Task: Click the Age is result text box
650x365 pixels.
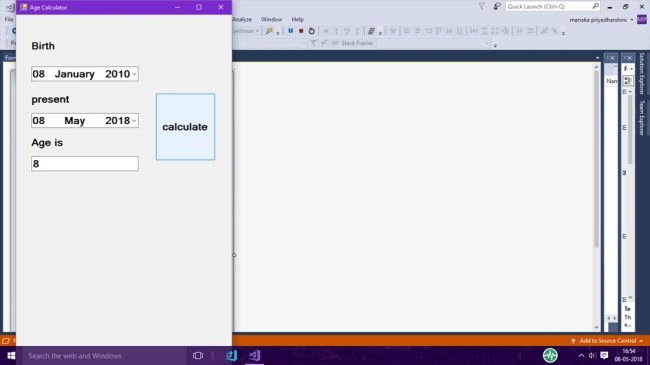Action: click(85, 164)
